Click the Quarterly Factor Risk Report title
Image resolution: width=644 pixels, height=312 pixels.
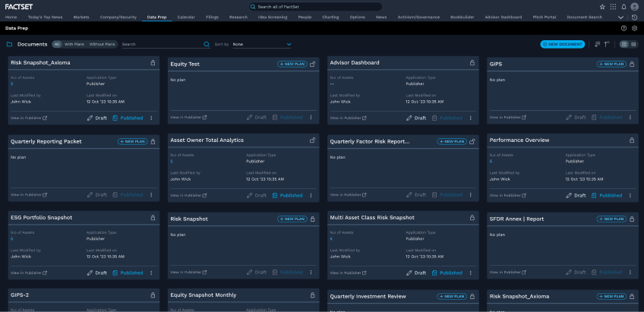tap(370, 142)
